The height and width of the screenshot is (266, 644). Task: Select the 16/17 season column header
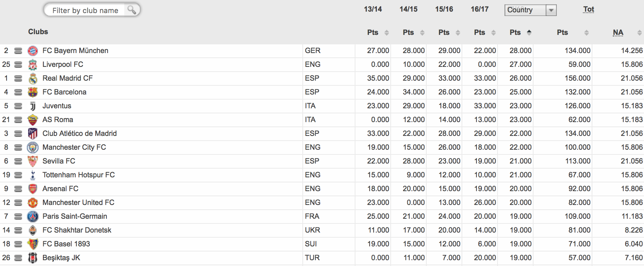pos(480,9)
